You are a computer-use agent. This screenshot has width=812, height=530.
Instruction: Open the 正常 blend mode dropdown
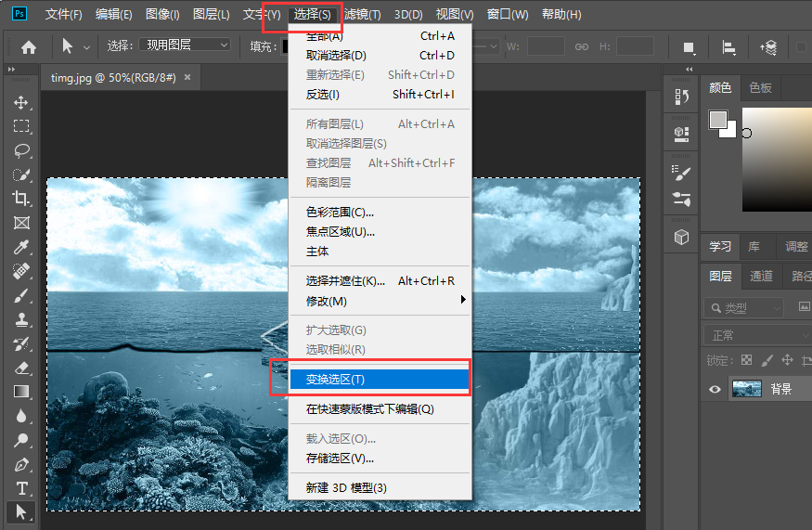click(757, 335)
